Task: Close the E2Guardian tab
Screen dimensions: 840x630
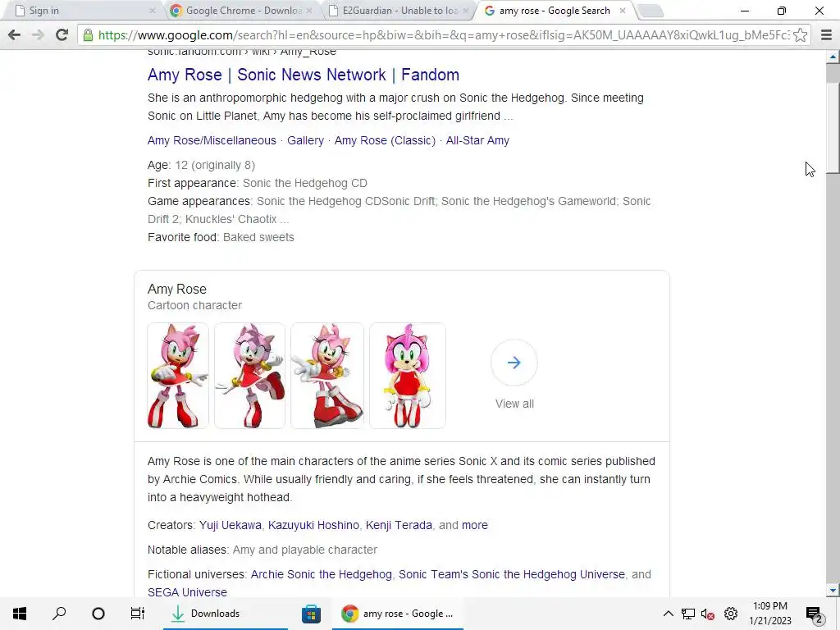Action: click(466, 11)
